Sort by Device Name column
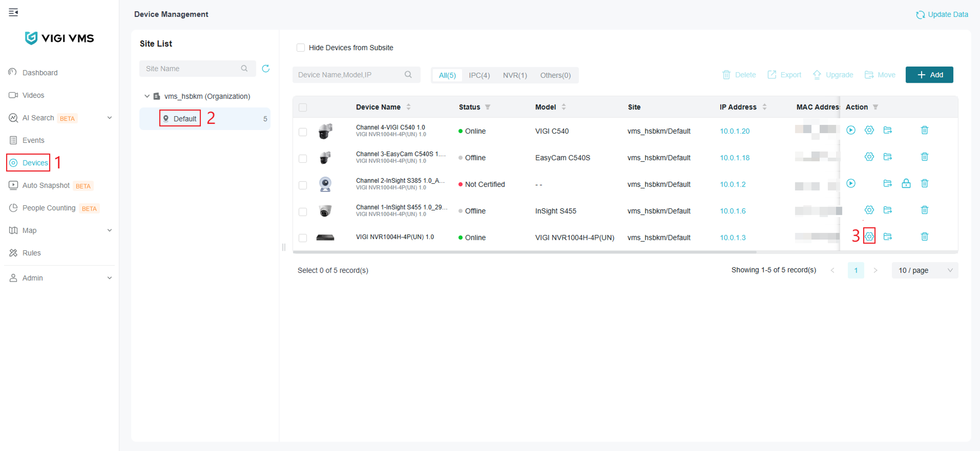 pos(408,107)
